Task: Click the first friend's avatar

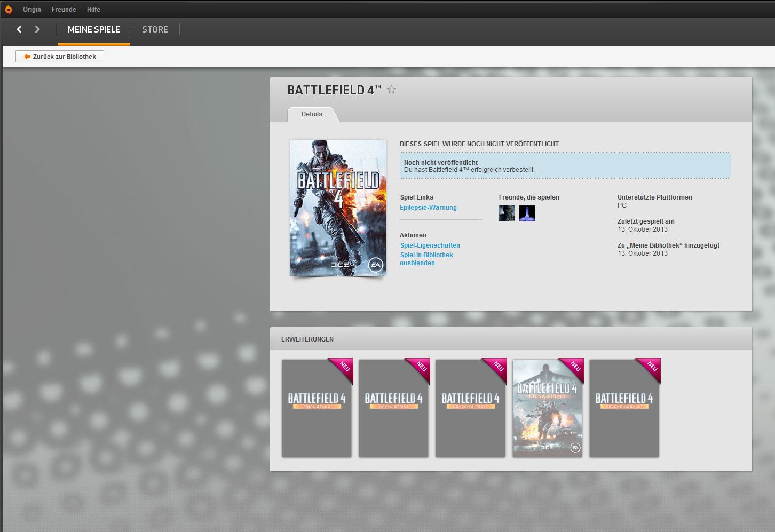Action: click(507, 213)
